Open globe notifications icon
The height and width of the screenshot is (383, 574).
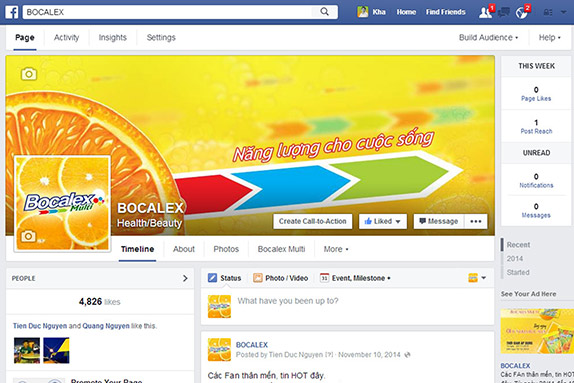(521, 12)
